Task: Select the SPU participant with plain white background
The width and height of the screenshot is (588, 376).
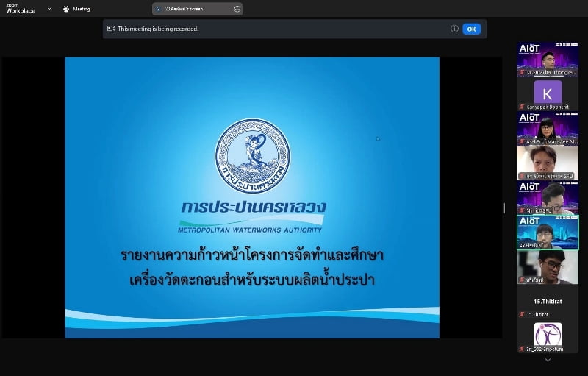Action: 548,163
